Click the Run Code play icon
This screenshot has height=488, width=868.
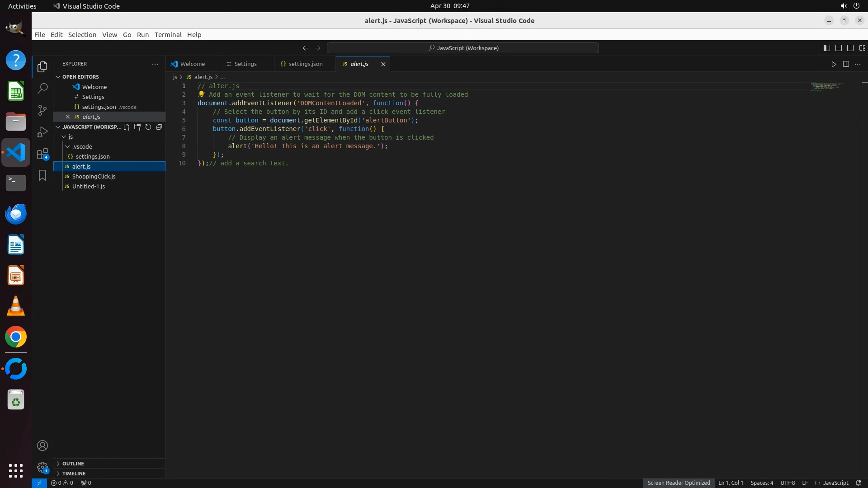pyautogui.click(x=834, y=64)
